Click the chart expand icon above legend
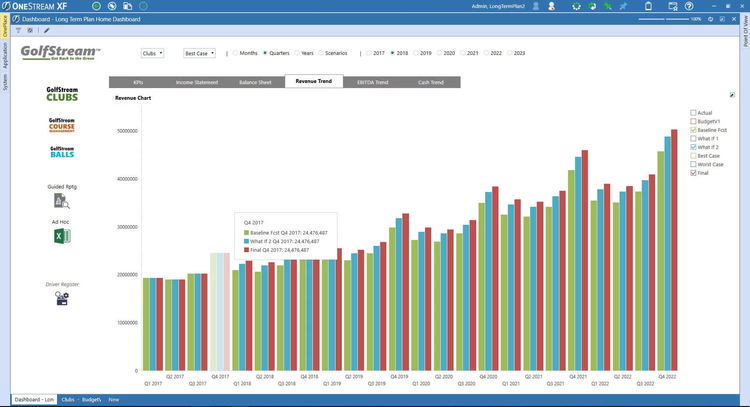 click(x=732, y=95)
